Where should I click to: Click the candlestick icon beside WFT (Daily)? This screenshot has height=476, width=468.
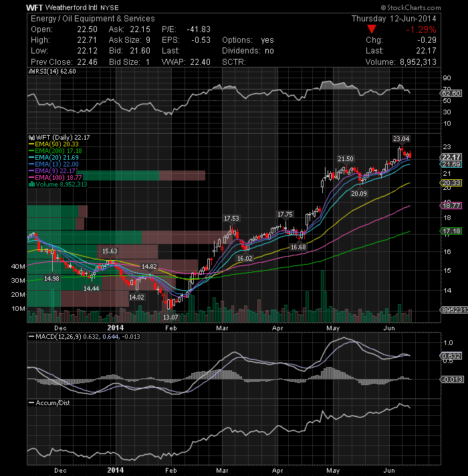click(31, 138)
